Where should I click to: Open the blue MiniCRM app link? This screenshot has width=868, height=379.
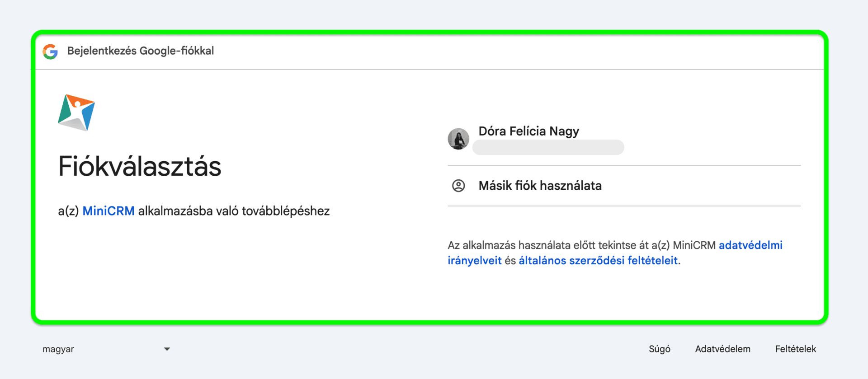click(108, 211)
